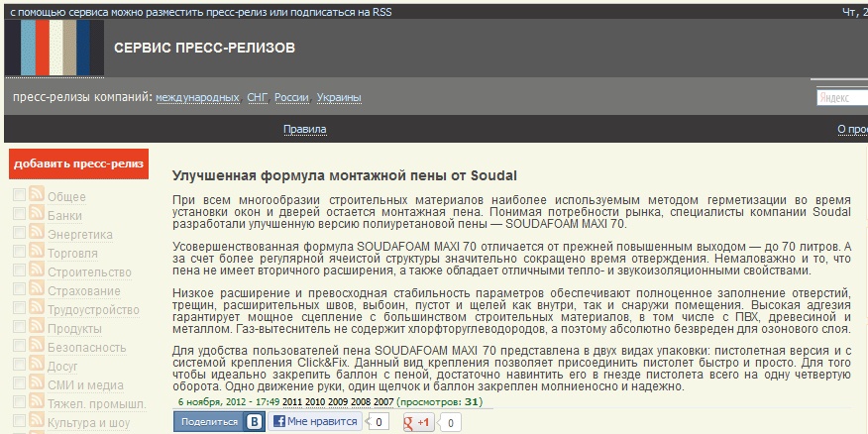Open the Страхование category link
This screenshot has width=868, height=434.
click(84, 291)
